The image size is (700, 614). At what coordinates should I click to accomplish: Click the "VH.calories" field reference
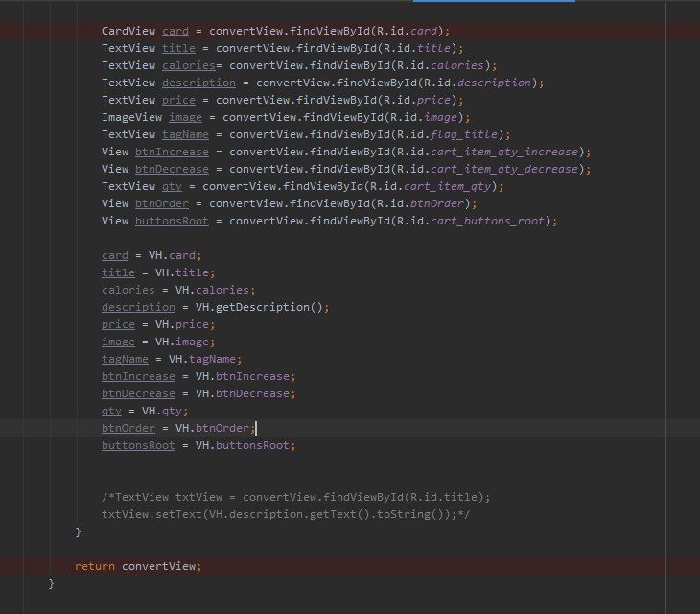coord(212,291)
